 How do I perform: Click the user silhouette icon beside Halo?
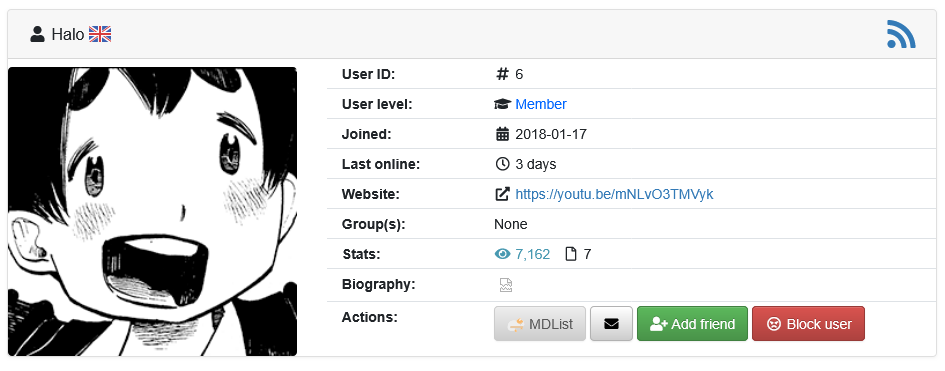(x=37, y=34)
